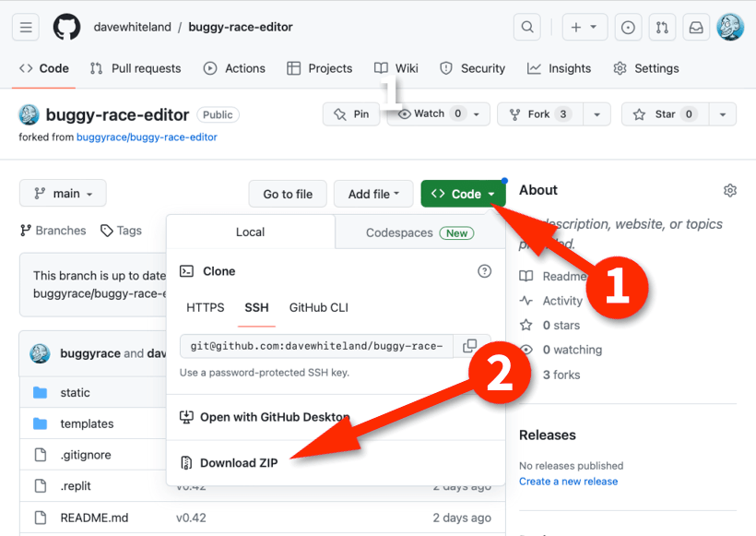Viewport: 756px width, 536px height.
Task: Open the static folder
Action: [x=76, y=393]
